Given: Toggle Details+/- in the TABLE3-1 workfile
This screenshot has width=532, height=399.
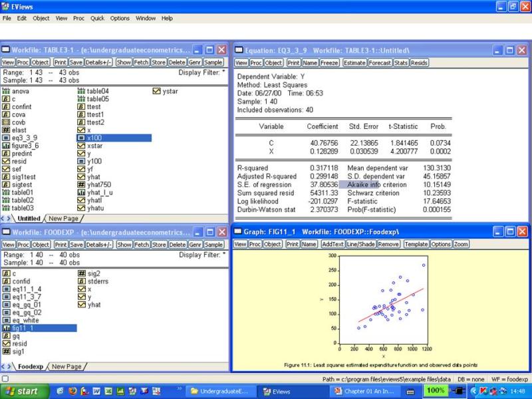Looking at the screenshot, I should click(98, 63).
